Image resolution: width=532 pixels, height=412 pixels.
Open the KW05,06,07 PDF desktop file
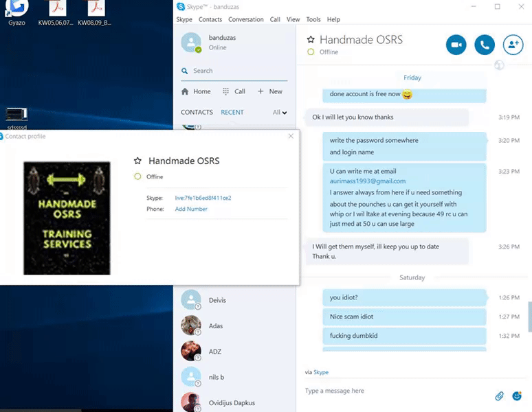pyautogui.click(x=56, y=13)
